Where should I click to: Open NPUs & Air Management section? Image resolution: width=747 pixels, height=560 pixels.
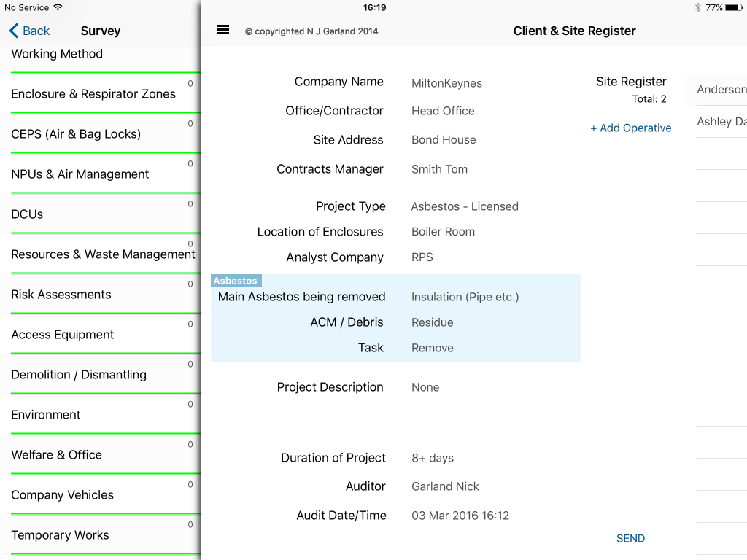pyautogui.click(x=101, y=174)
